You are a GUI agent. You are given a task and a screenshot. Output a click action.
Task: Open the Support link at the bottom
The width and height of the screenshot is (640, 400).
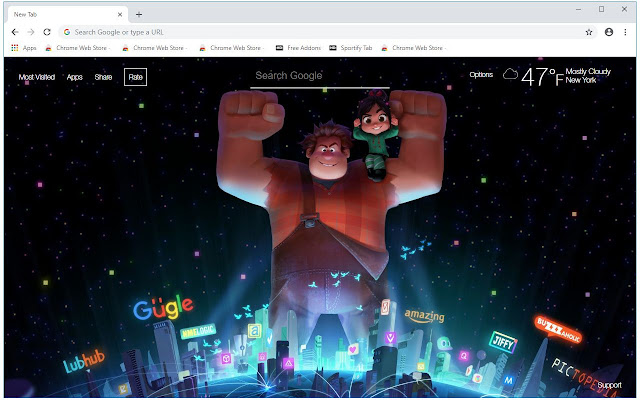609,385
